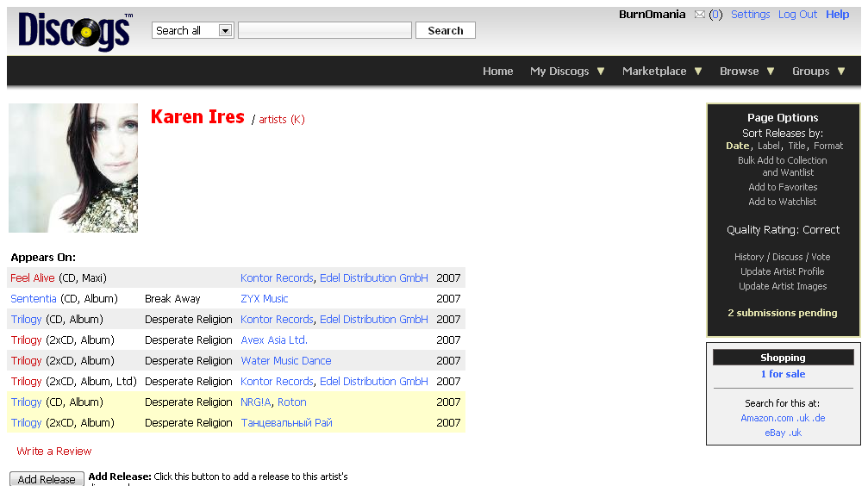
Task: Open My Discogs menu
Action: 559,71
